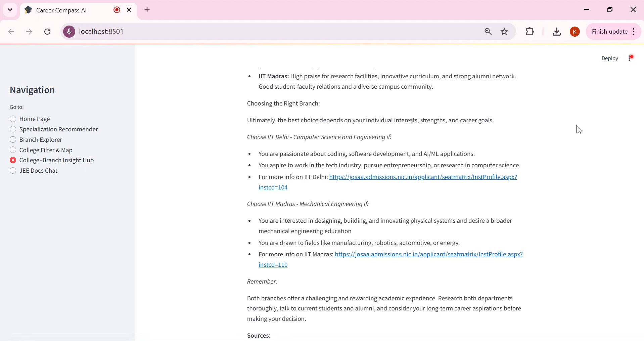Screen dimensions: 644x341
Task: Bookmark this page with the star
Action: click(x=505, y=32)
